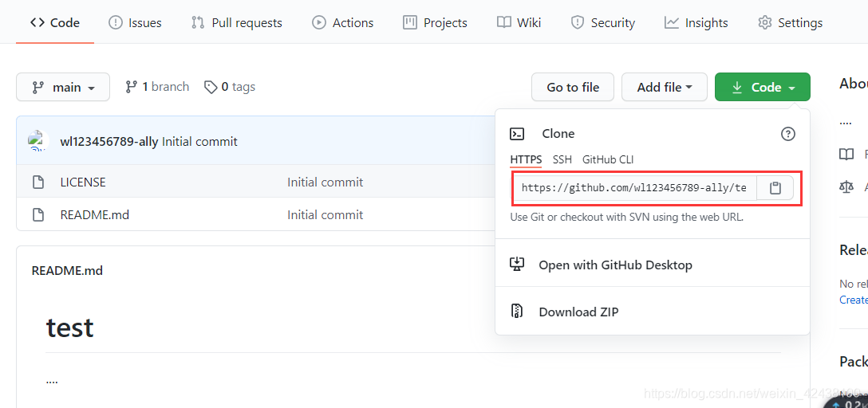
Task: Open the repository Settings tab
Action: [790, 22]
